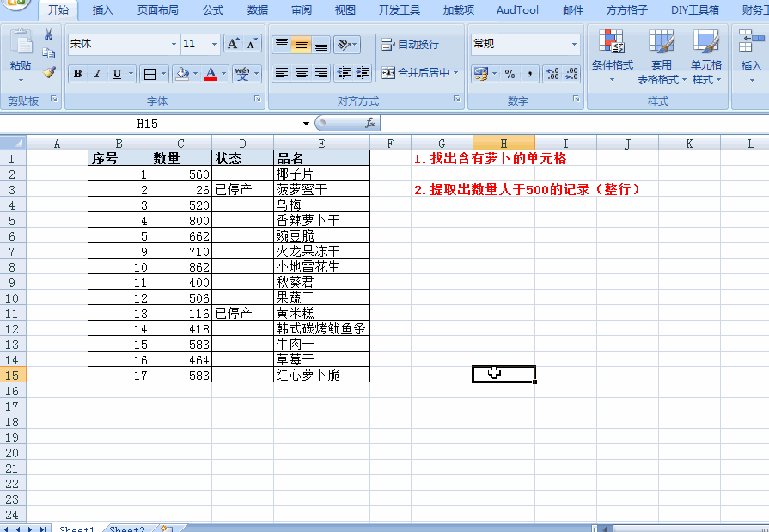This screenshot has width=769, height=532.
Task: Click the Insert Function fx icon
Action: point(370,124)
